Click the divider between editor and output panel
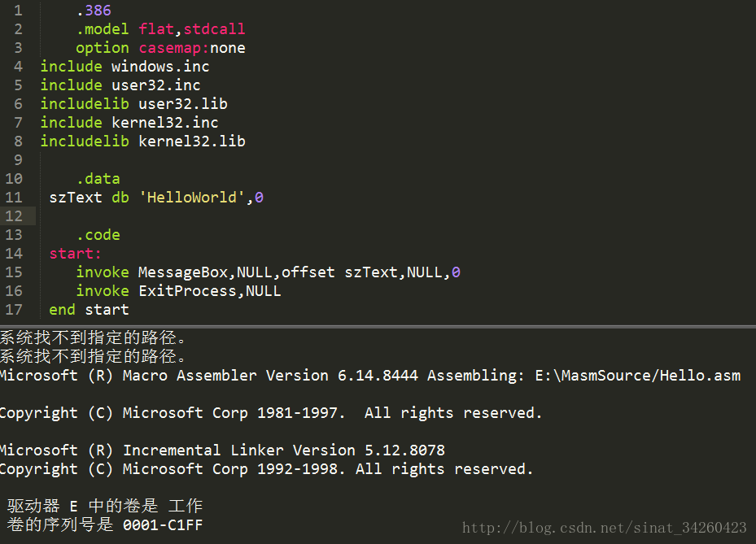Screen dimensions: 756x544 (x=378, y=327)
